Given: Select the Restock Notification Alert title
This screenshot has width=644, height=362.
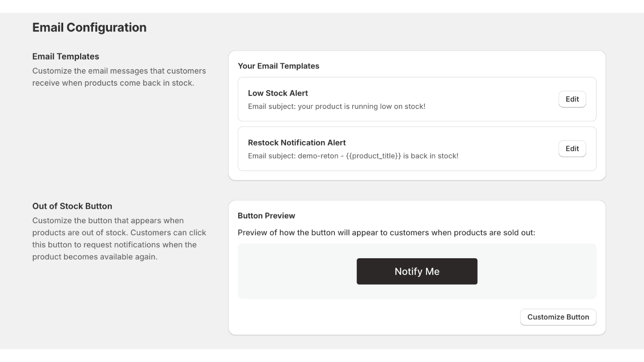Looking at the screenshot, I should coord(297,143).
